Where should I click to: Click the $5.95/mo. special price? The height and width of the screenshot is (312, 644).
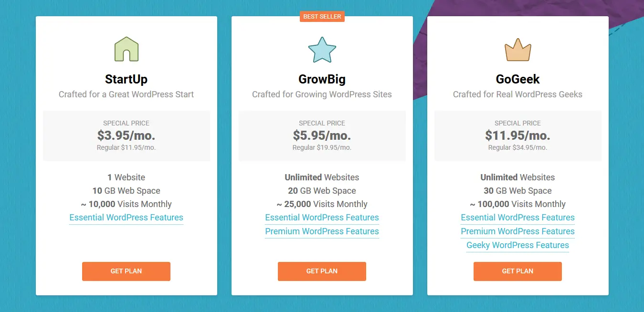click(x=322, y=135)
